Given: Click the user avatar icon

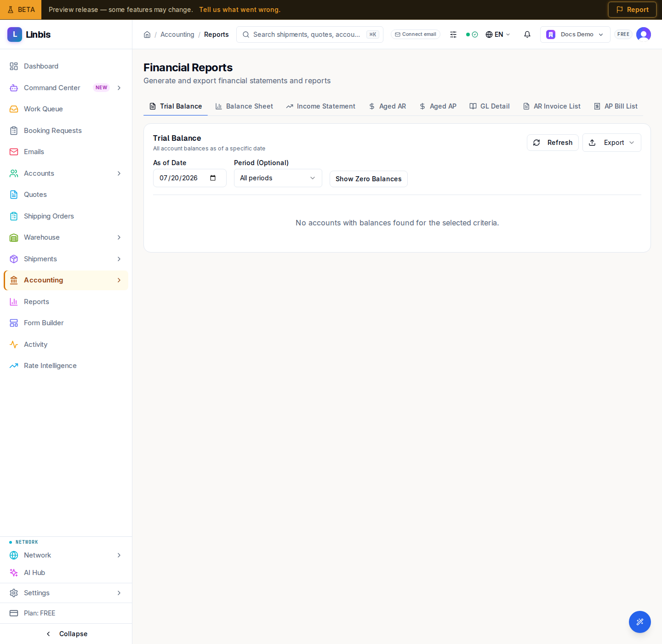Looking at the screenshot, I should tap(644, 34).
